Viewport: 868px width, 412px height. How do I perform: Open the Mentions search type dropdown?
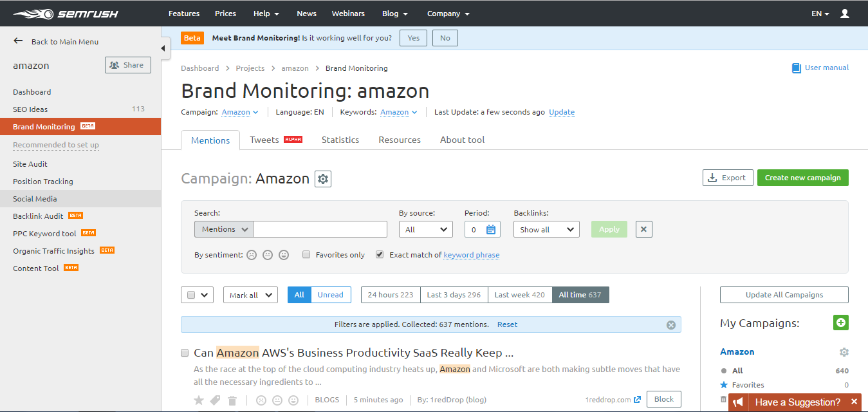[224, 229]
